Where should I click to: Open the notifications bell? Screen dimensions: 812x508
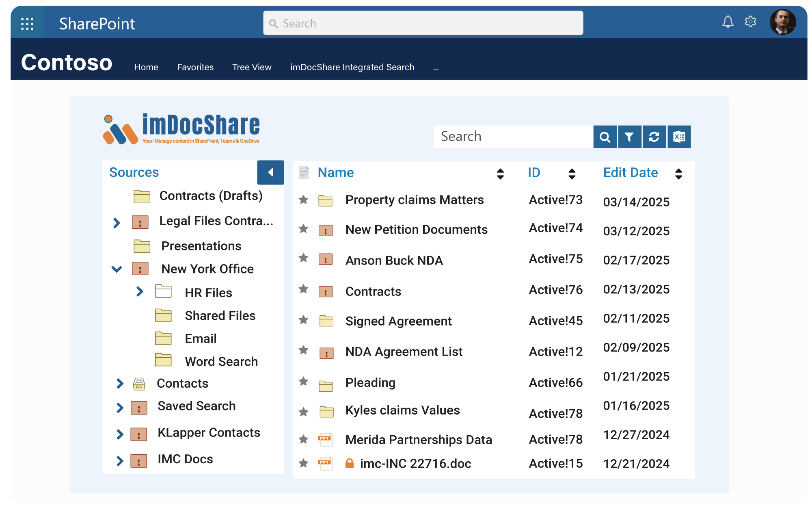tap(728, 22)
